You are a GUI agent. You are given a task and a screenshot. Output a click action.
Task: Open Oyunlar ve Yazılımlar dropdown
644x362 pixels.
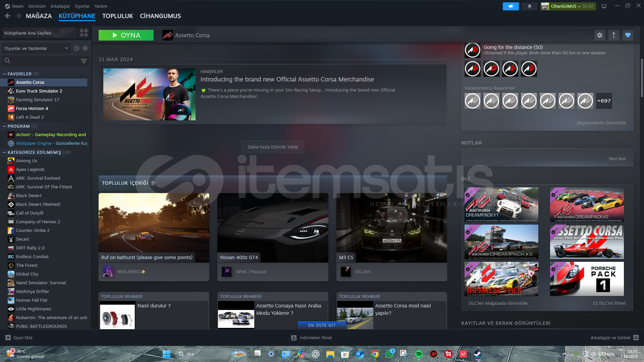click(x=37, y=48)
